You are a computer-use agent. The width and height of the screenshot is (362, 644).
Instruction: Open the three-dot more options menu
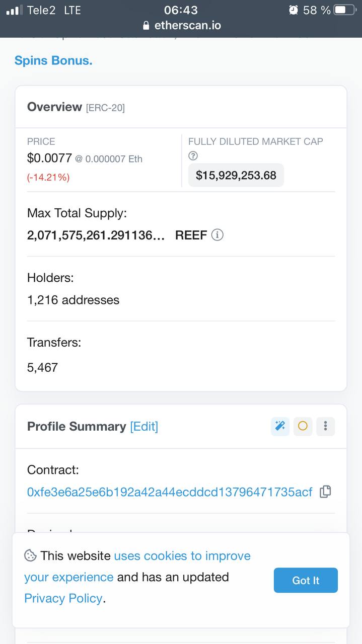326,426
